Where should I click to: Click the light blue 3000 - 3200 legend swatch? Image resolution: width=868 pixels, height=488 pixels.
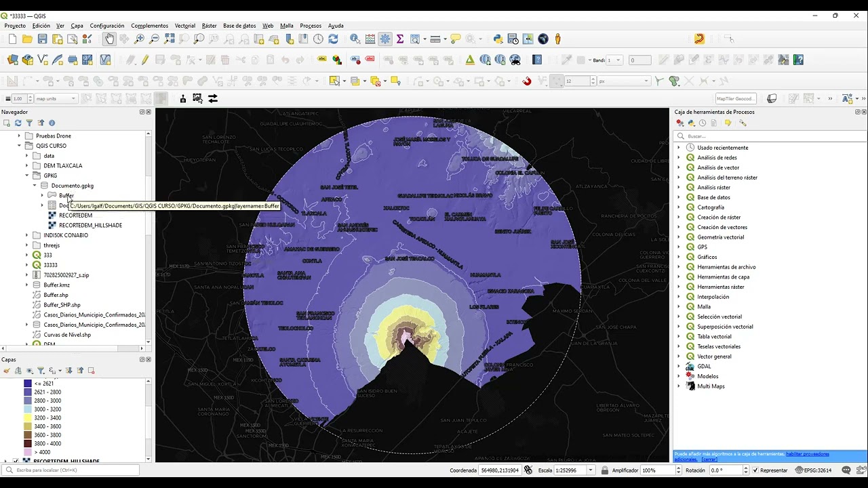point(28,409)
